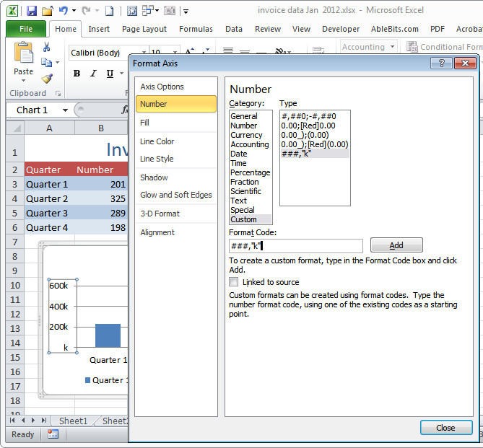The width and height of the screenshot is (483, 448).
Task: Toggle Underline formatting
Action: click(x=110, y=74)
